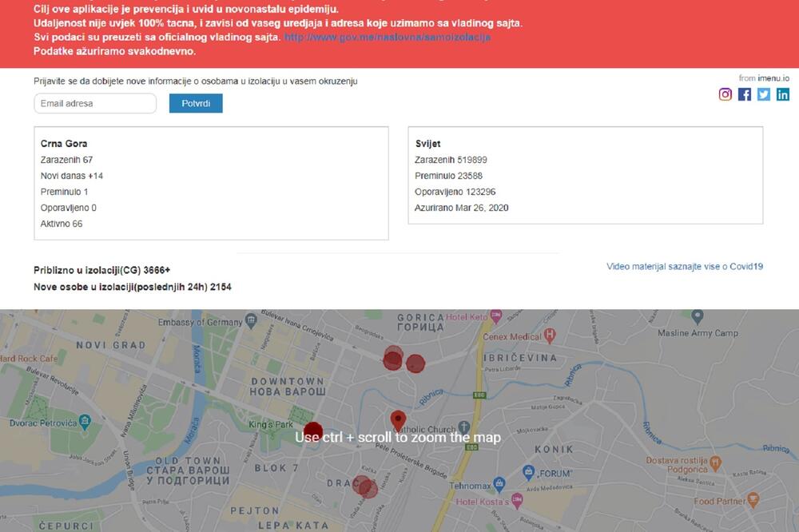Open the Instagram profile icon
Image resolution: width=799 pixels, height=532 pixels.
[725, 94]
